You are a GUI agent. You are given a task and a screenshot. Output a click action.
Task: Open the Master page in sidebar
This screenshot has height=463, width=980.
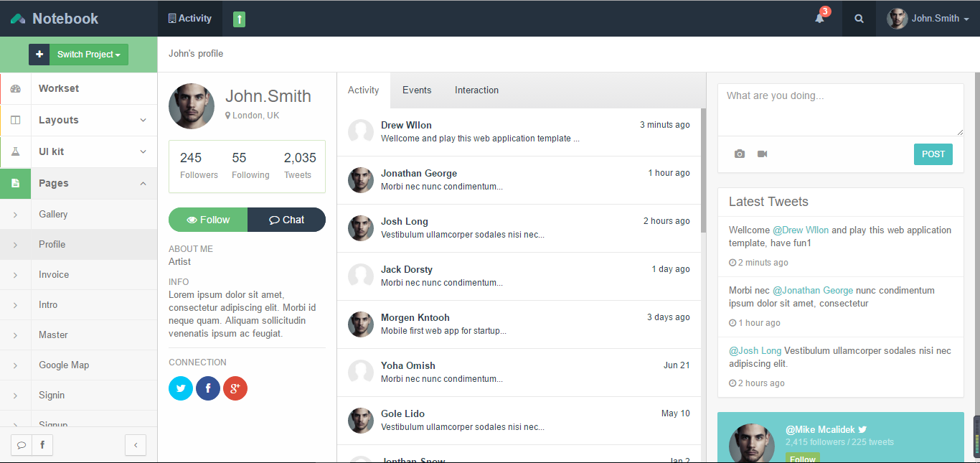pos(79,335)
